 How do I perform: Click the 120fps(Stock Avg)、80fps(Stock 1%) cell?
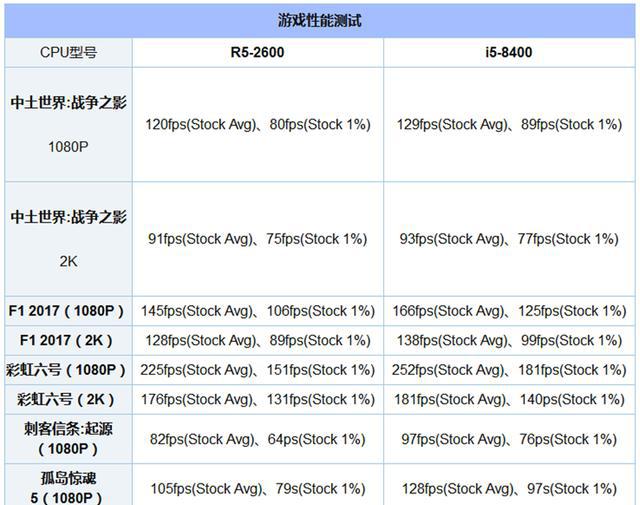(258, 125)
